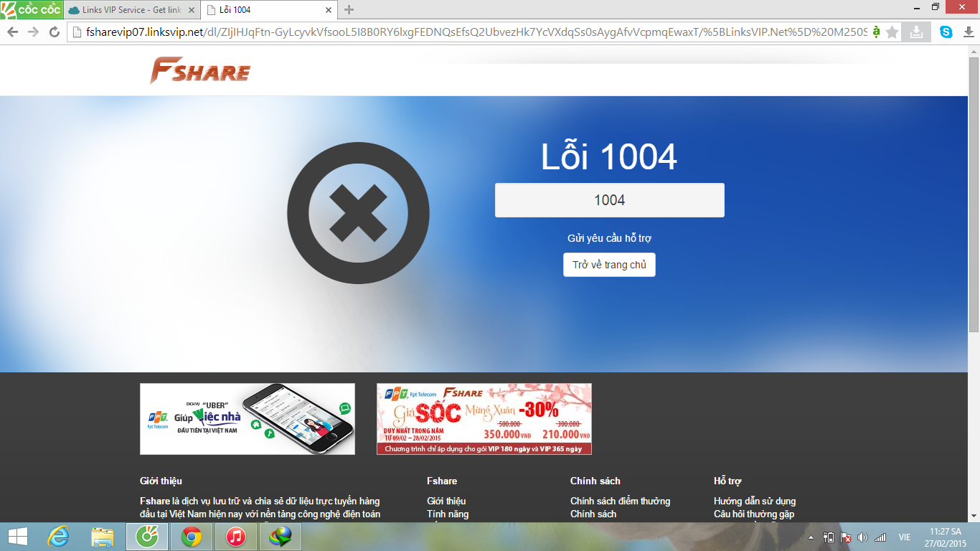Open Internet Download Manager from taskbar

[x=281, y=537]
